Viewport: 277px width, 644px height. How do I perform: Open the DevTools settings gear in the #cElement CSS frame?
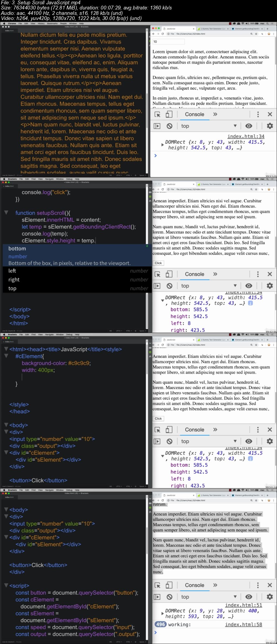coord(270,441)
